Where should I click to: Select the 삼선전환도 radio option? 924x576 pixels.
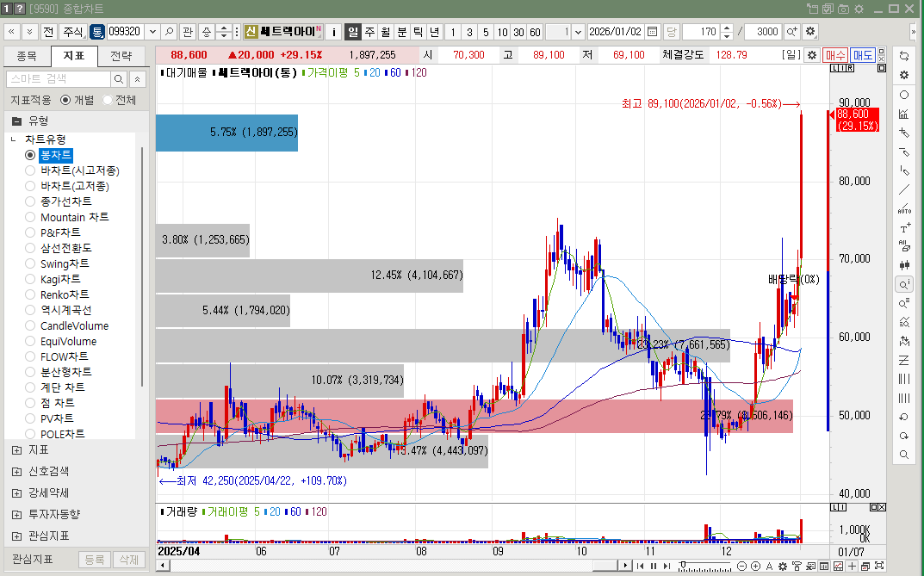(30, 248)
